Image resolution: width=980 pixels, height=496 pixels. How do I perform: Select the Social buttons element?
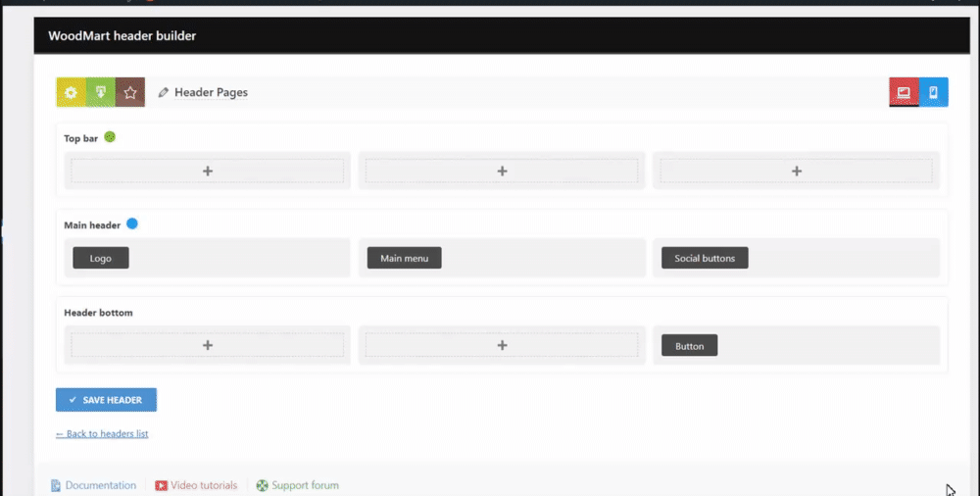705,258
